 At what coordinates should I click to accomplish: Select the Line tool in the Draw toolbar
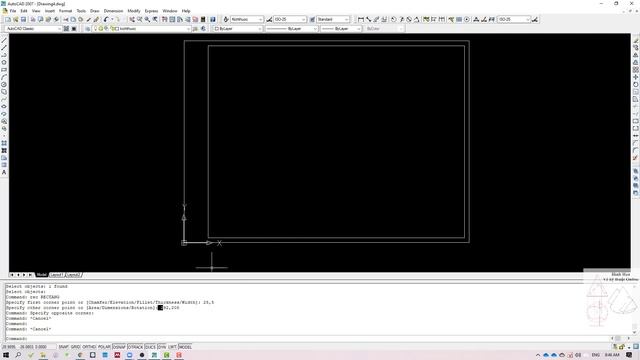pyautogui.click(x=4, y=40)
